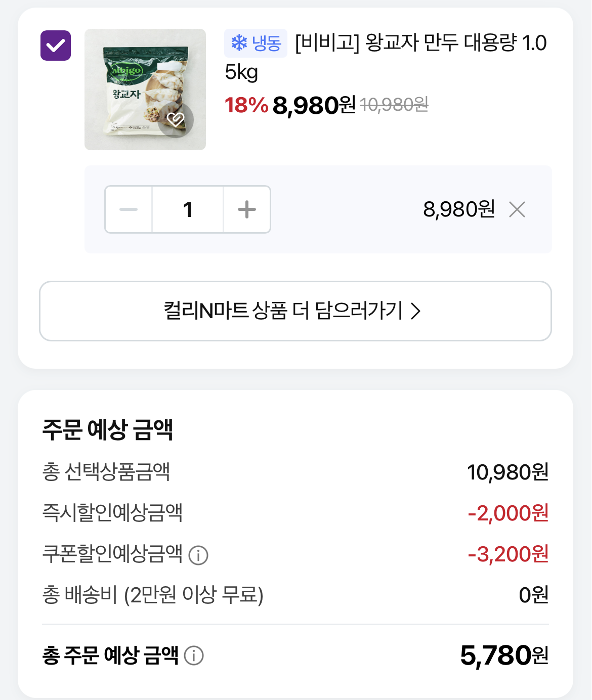
Task: Click the snowflake frozen badge icon
Action: (x=239, y=43)
